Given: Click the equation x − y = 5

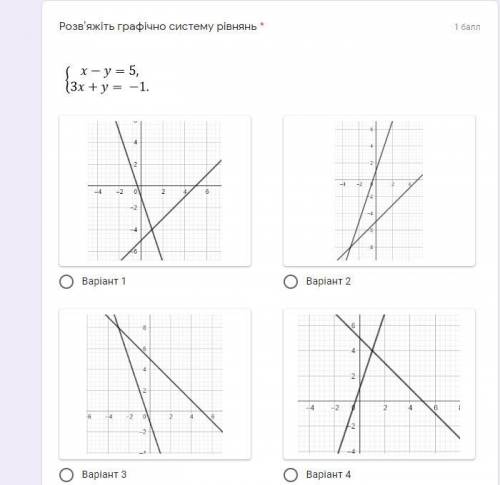Looking at the screenshot, I should click(110, 71).
